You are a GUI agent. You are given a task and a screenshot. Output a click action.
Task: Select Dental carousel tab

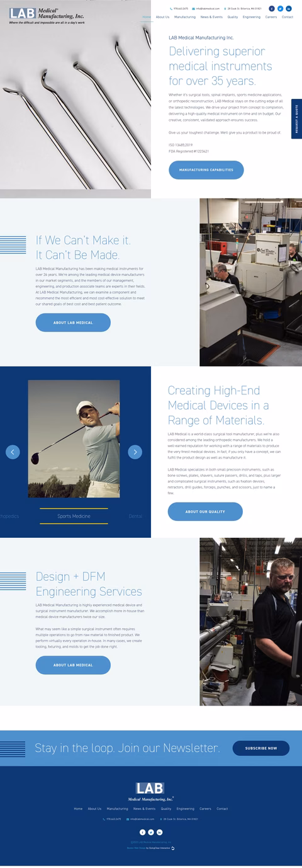click(x=135, y=516)
